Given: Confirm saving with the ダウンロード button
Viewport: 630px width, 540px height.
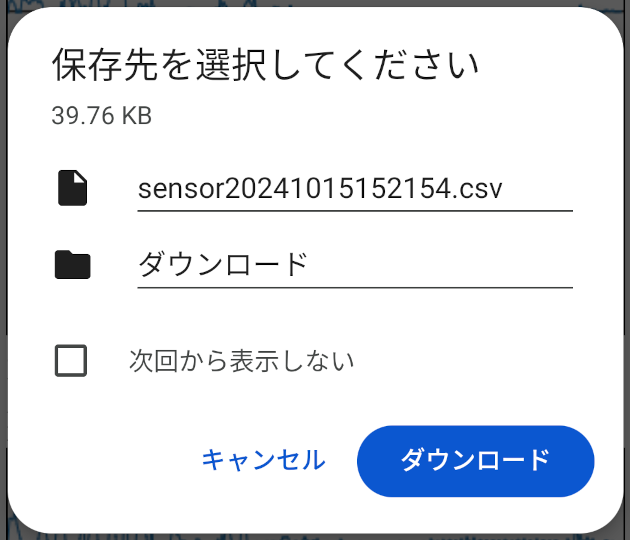Looking at the screenshot, I should 475,460.
